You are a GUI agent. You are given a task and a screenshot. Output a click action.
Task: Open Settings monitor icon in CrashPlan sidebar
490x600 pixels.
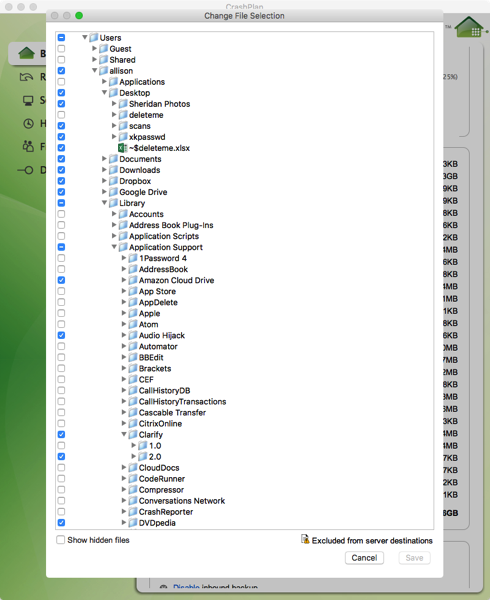pos(28,101)
